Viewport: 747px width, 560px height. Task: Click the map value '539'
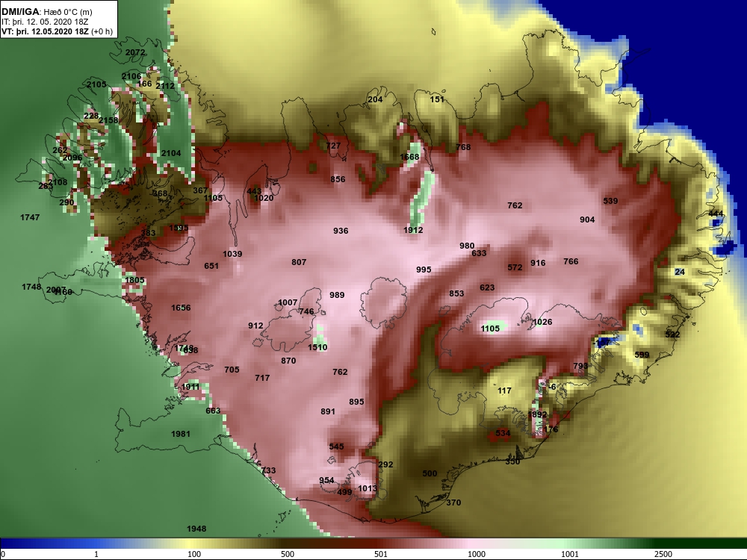[x=610, y=201]
